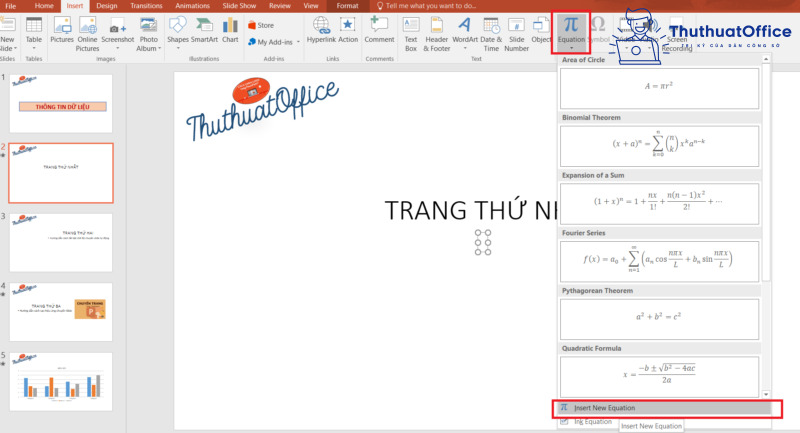Select slide 5 chart thumbnail

tap(61, 381)
